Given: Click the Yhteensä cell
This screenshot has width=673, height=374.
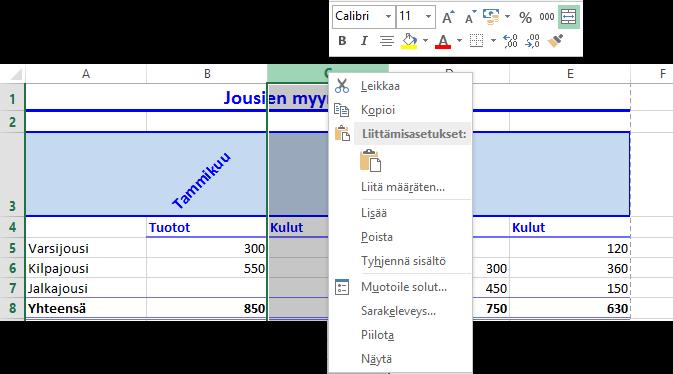Looking at the screenshot, I should [x=86, y=308].
